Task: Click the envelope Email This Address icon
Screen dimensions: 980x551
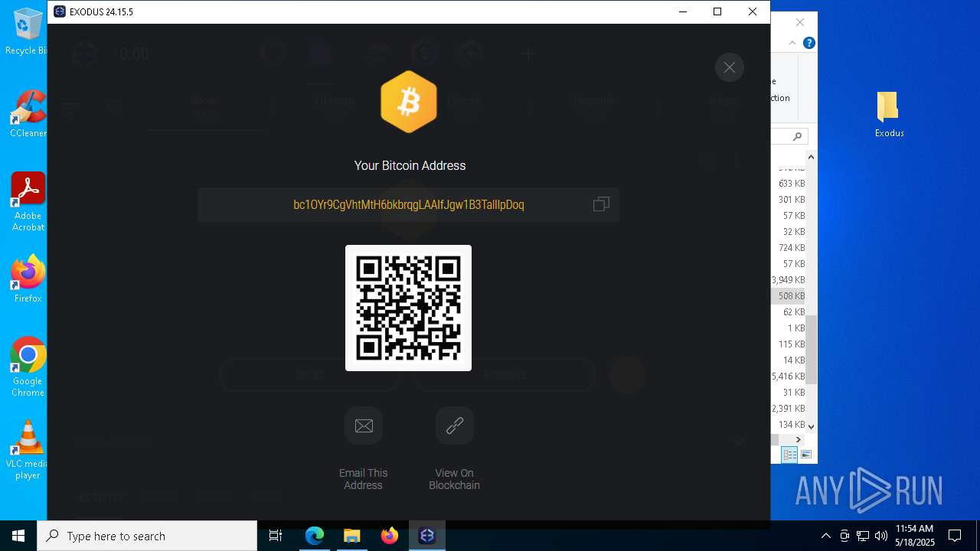Action: click(364, 425)
